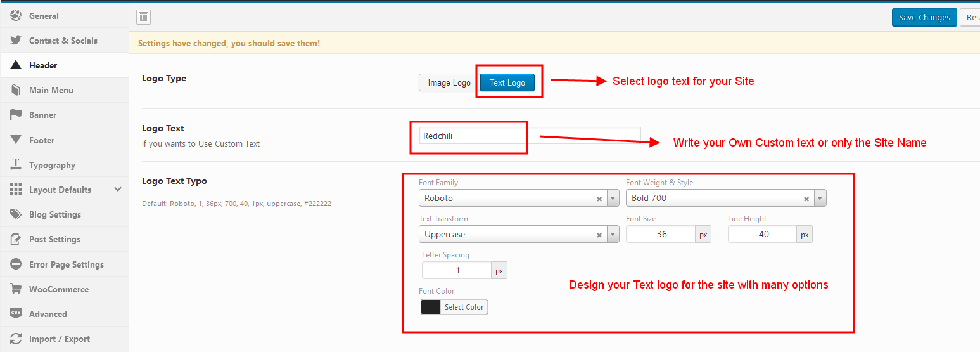Click the edit icon beside Post Settings
This screenshot has height=352, width=980.
pyautogui.click(x=16, y=239)
